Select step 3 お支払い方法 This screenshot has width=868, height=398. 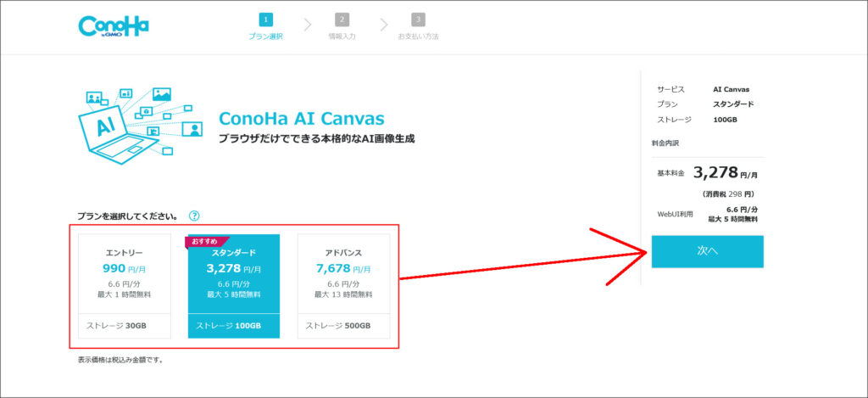tap(419, 27)
